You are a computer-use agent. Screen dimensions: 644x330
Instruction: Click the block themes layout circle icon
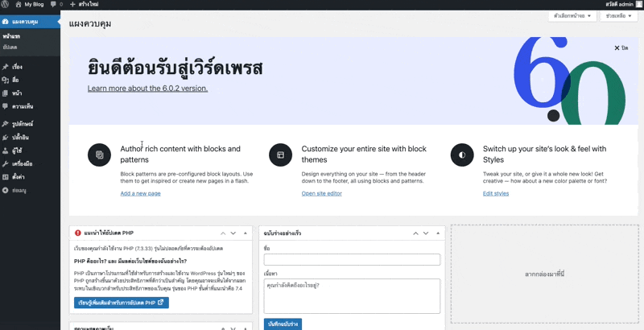(x=280, y=155)
